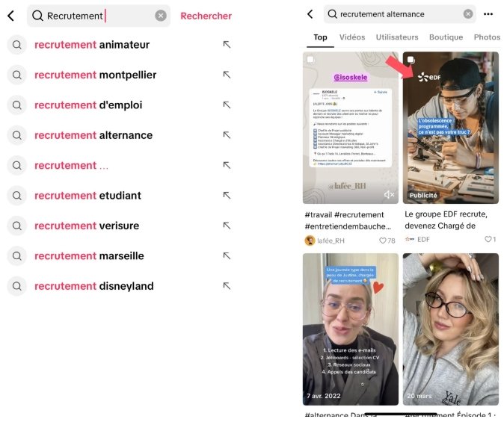Click the Rechercher button

pyautogui.click(x=206, y=16)
